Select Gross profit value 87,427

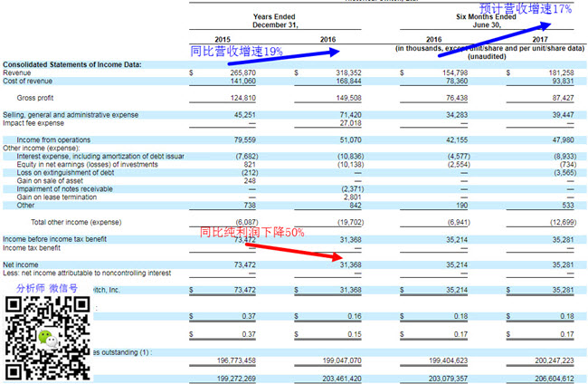pos(563,98)
